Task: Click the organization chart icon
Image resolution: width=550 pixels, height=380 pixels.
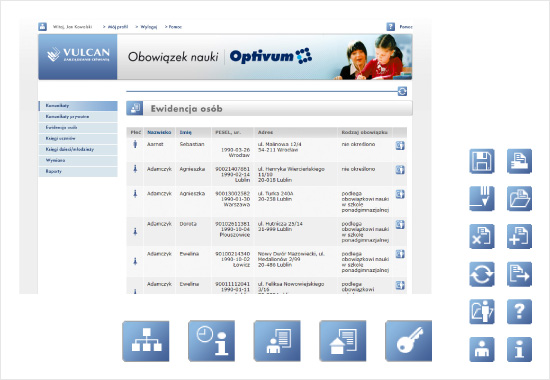Action: [x=146, y=341]
